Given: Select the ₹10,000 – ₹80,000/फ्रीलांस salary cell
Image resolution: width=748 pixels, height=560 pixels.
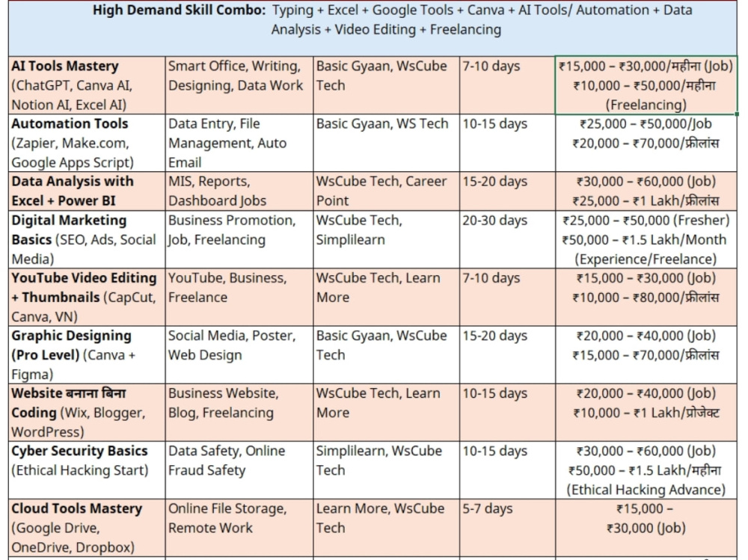Looking at the screenshot, I should click(x=646, y=297).
